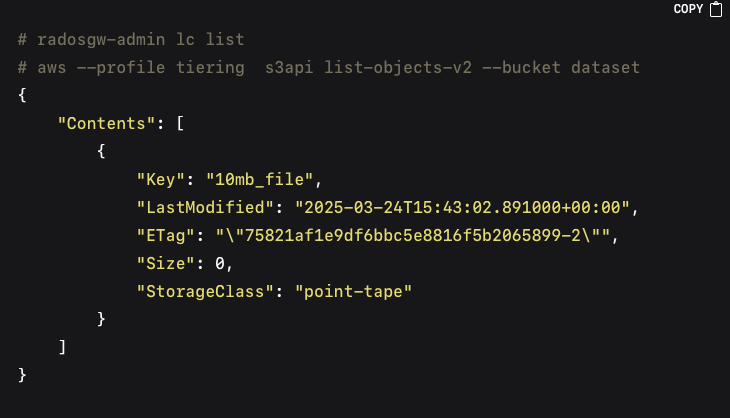Click the word dataset in the command
Viewport: 730px width, 418px height.
(x=605, y=67)
